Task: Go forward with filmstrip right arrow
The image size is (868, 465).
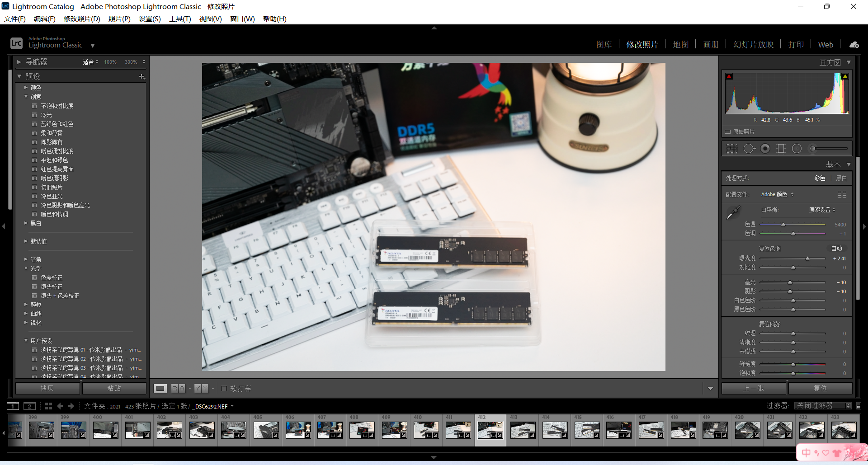Action: click(71, 406)
